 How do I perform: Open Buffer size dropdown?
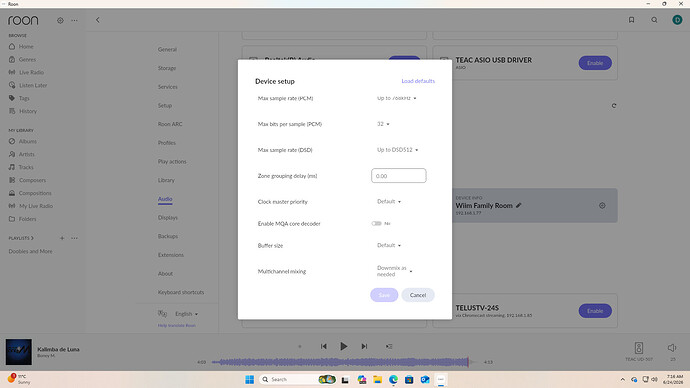coord(389,245)
